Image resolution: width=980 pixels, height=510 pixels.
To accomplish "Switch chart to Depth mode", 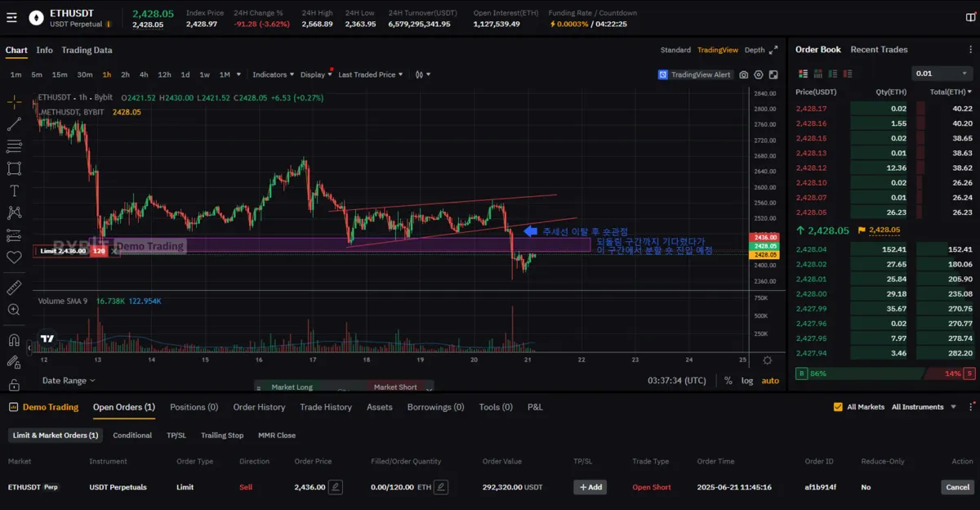I will [755, 50].
